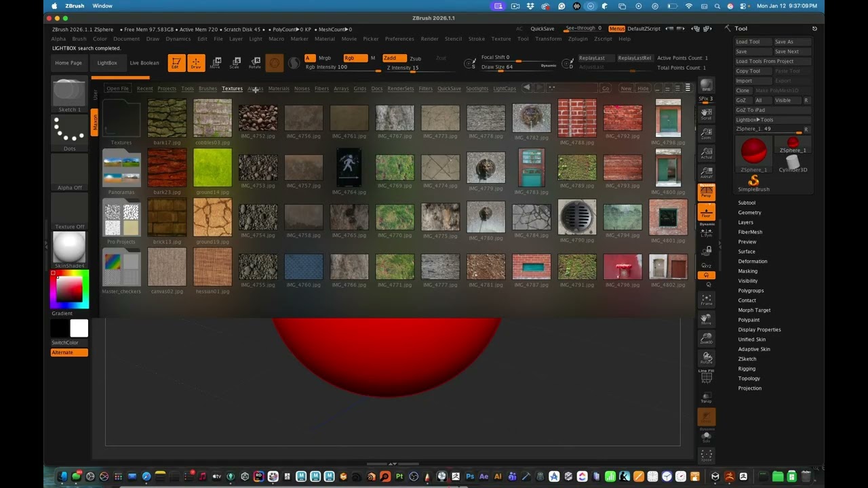Image resolution: width=868 pixels, height=488 pixels.
Task: Expand the Geometry subpalette
Action: coord(749,213)
